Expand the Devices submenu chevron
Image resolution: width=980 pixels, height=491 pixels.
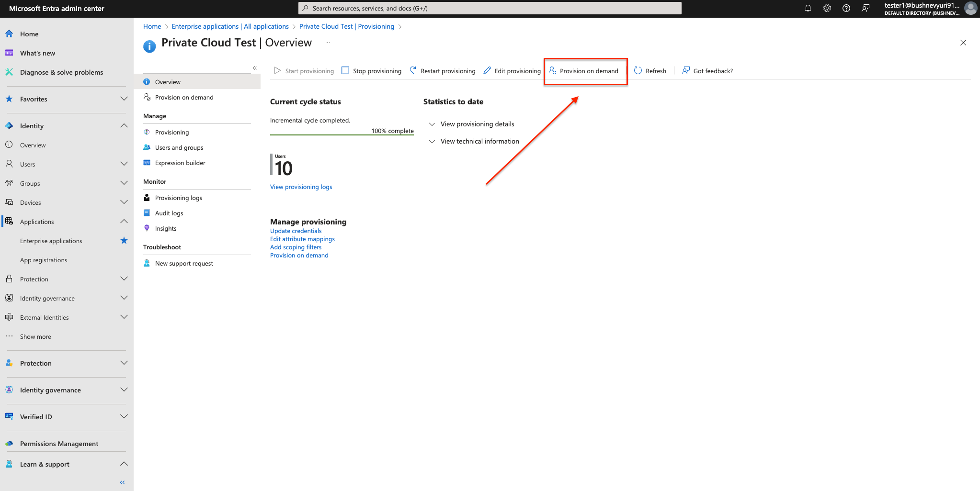(x=124, y=202)
